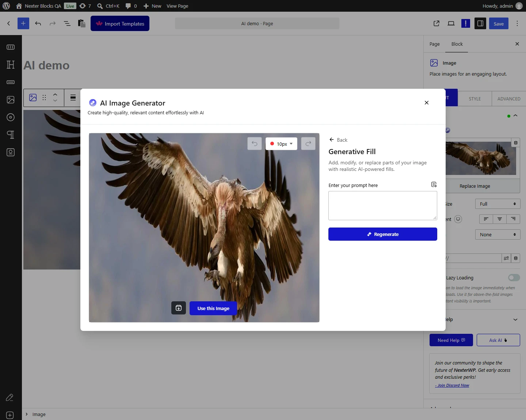Click the pencil edit icon at sidebar bottom
526x420 pixels.
10,398
